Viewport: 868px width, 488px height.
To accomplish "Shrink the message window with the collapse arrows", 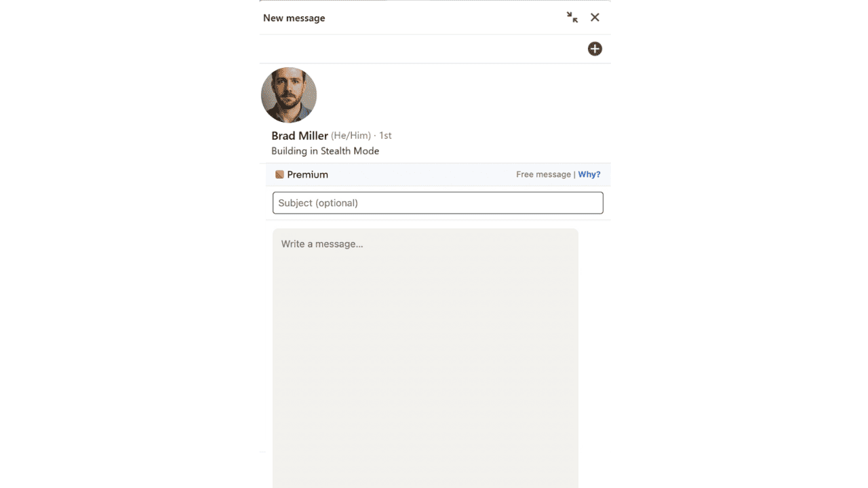I will [x=572, y=17].
